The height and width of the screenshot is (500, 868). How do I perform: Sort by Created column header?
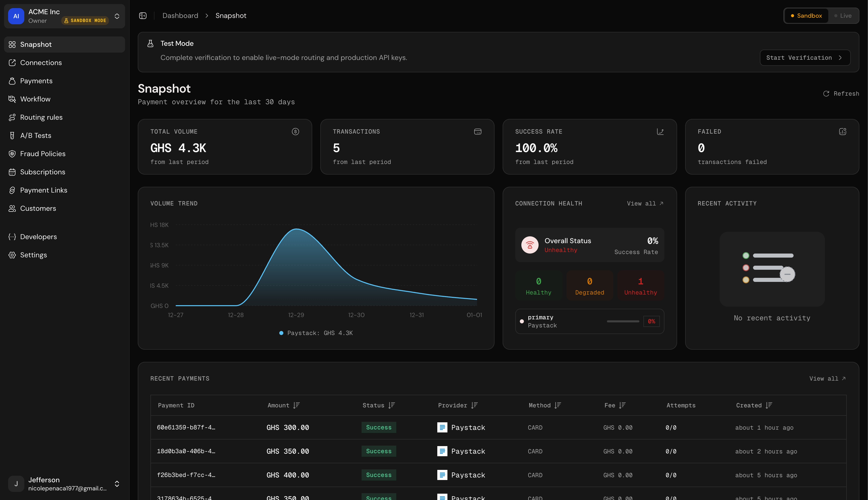point(754,405)
